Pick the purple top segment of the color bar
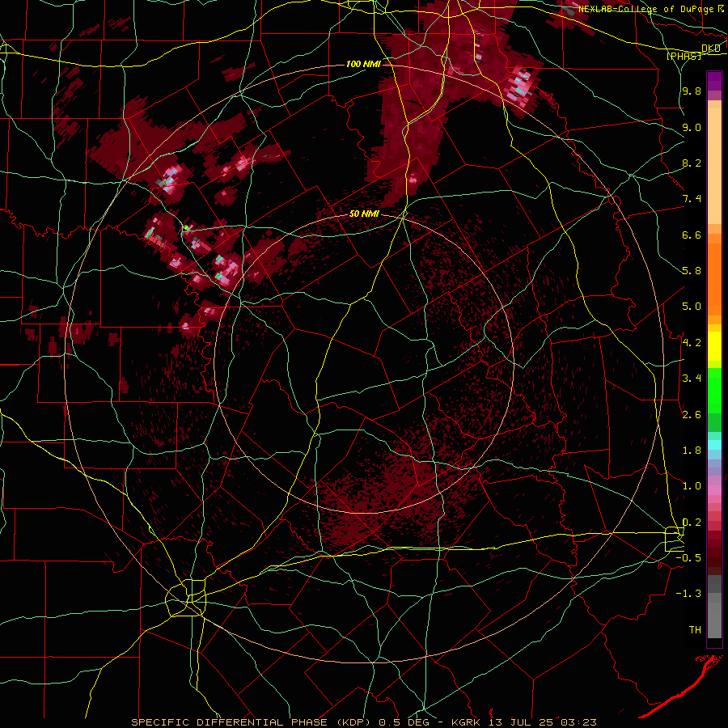 tap(714, 81)
